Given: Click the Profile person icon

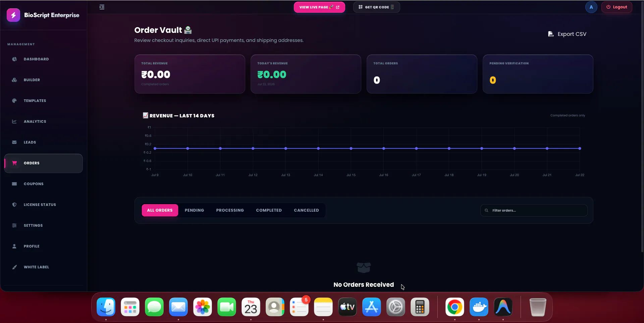Looking at the screenshot, I should tap(14, 246).
